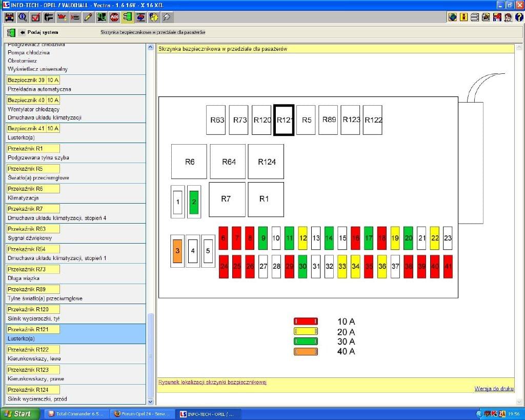Click green fuse 30 in the diagram

pos(302,267)
